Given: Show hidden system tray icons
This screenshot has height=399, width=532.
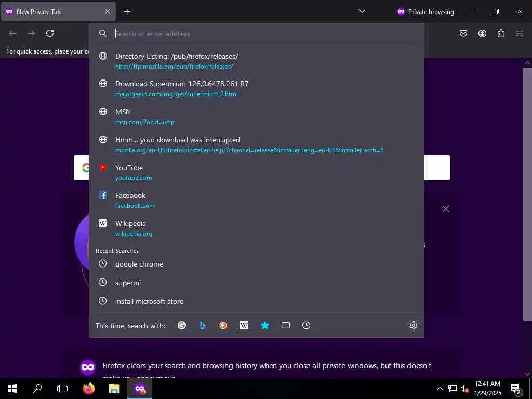Looking at the screenshot, I should [x=440, y=389].
